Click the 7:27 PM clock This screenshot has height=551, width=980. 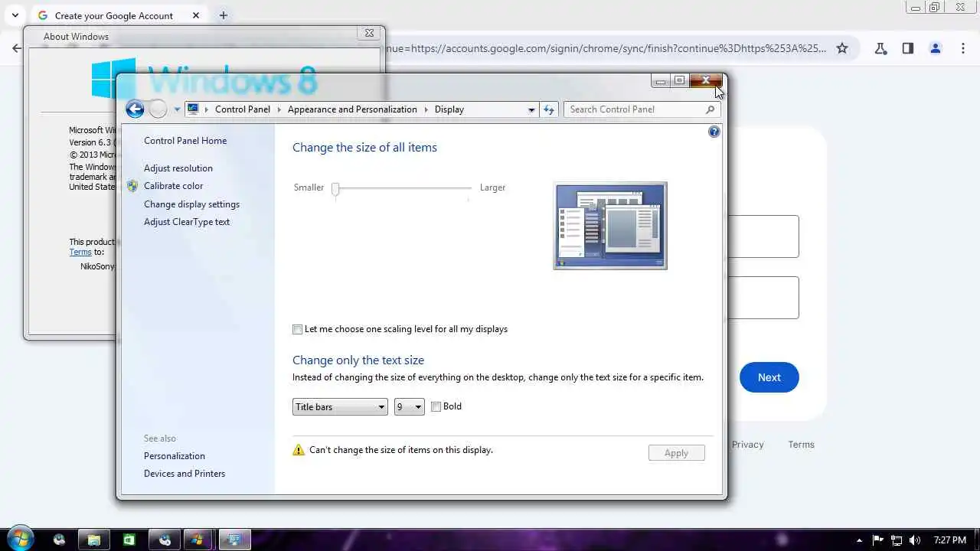tap(949, 540)
